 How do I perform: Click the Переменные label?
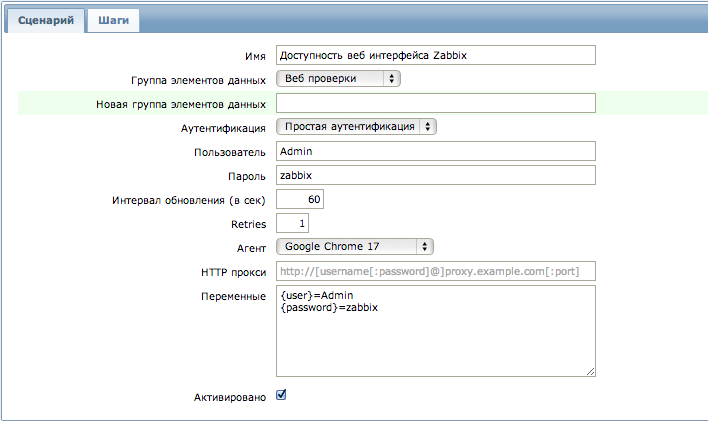tap(233, 296)
